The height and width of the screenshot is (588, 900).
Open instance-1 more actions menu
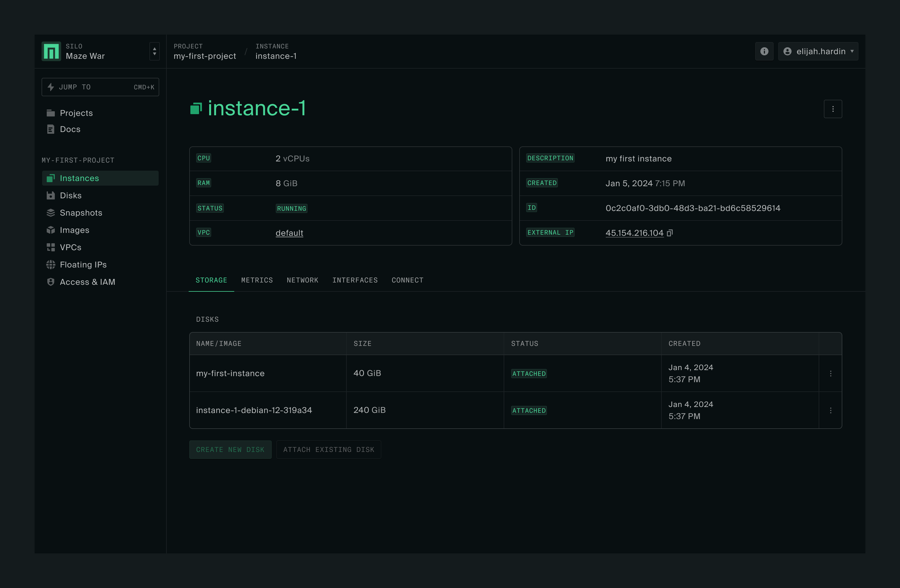[x=833, y=109]
